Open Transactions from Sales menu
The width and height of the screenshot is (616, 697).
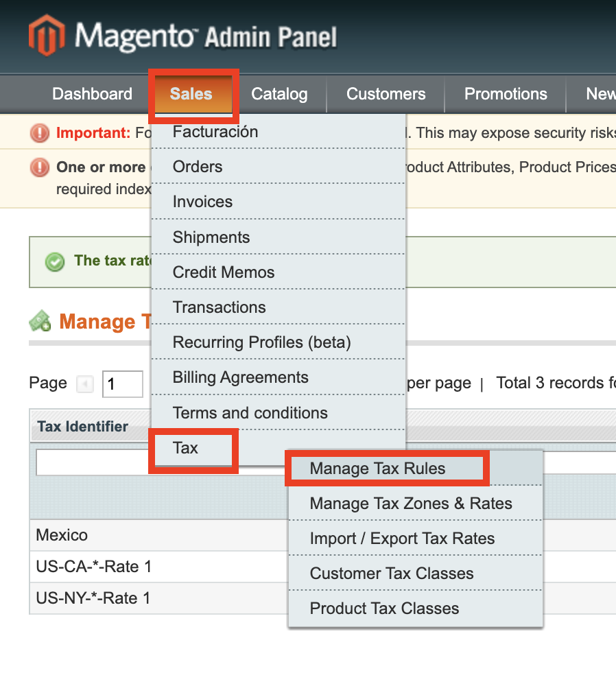click(279, 307)
